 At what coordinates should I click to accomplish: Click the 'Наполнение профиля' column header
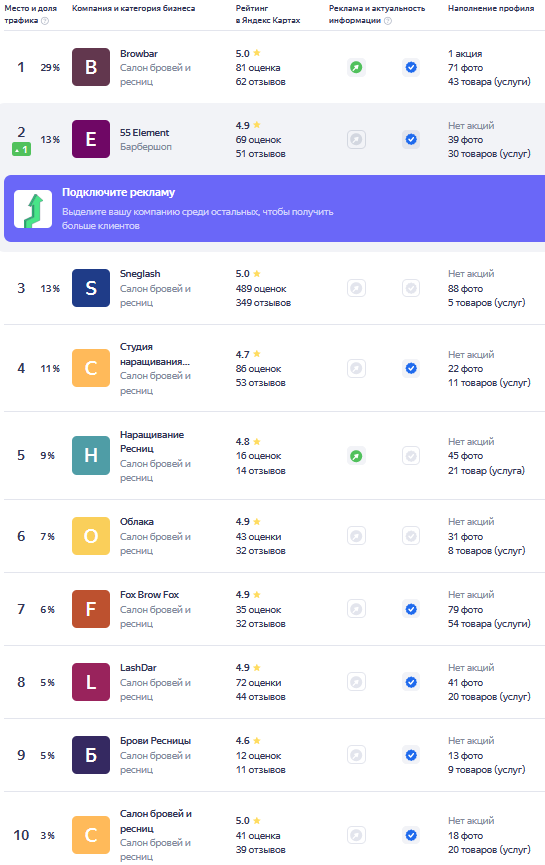pos(491,8)
